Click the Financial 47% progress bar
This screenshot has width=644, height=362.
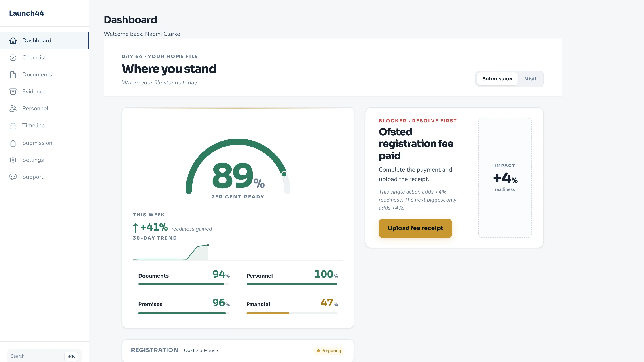click(x=292, y=313)
